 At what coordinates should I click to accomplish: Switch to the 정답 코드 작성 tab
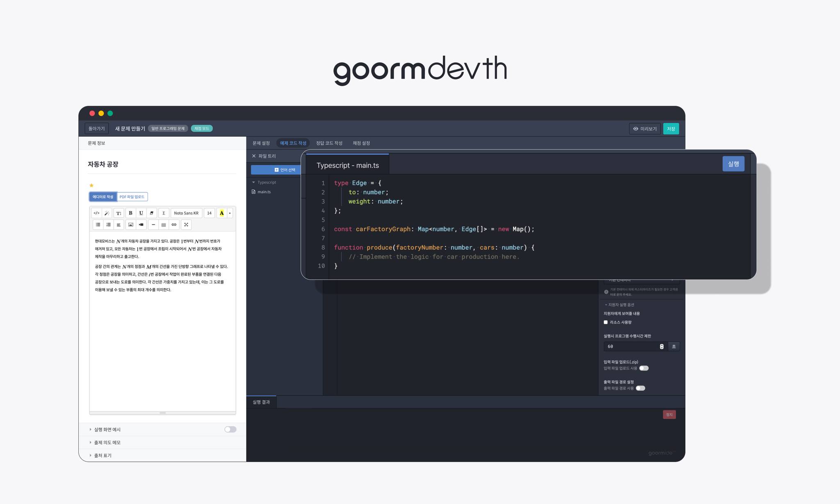pos(329,143)
